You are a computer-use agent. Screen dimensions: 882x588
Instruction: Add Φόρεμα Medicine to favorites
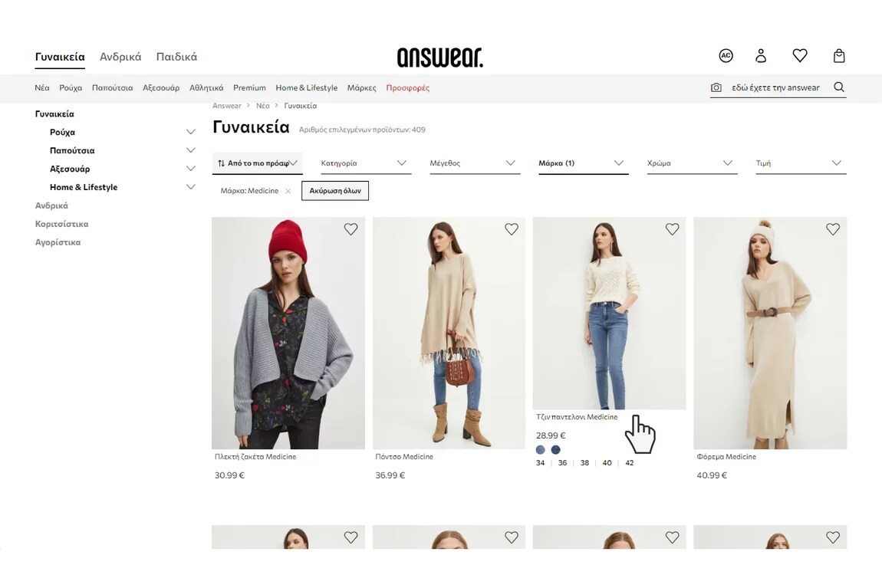pos(832,229)
